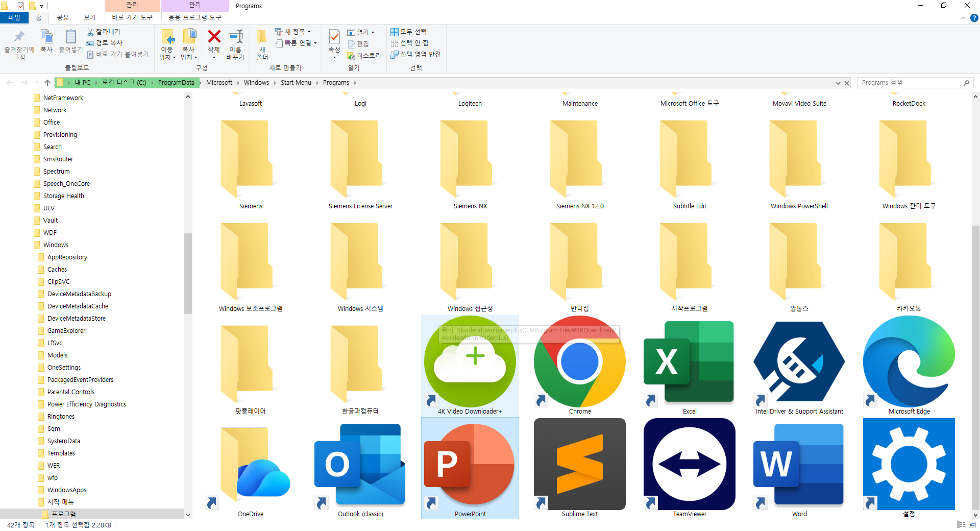Viewport: 980px width, 531px height.
Task: Click the Pin to Quick Access icon
Action: (19, 37)
